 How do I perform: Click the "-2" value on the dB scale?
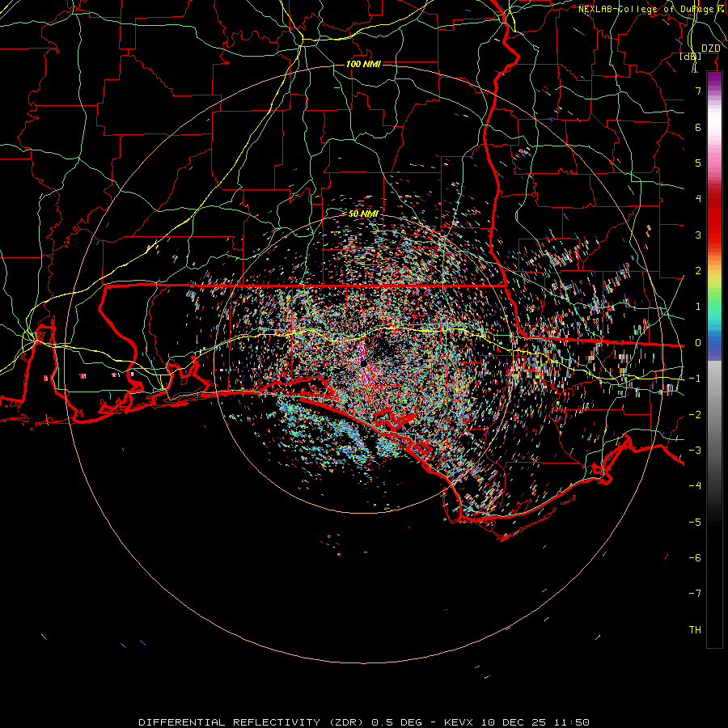[695, 415]
